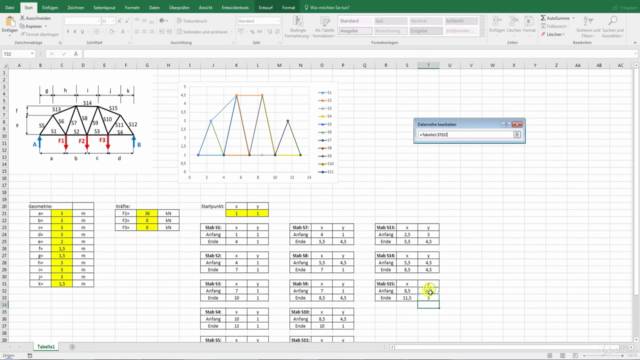The width and height of the screenshot is (640, 360).
Task: Open Suchen und Auswählen
Action: [612, 27]
